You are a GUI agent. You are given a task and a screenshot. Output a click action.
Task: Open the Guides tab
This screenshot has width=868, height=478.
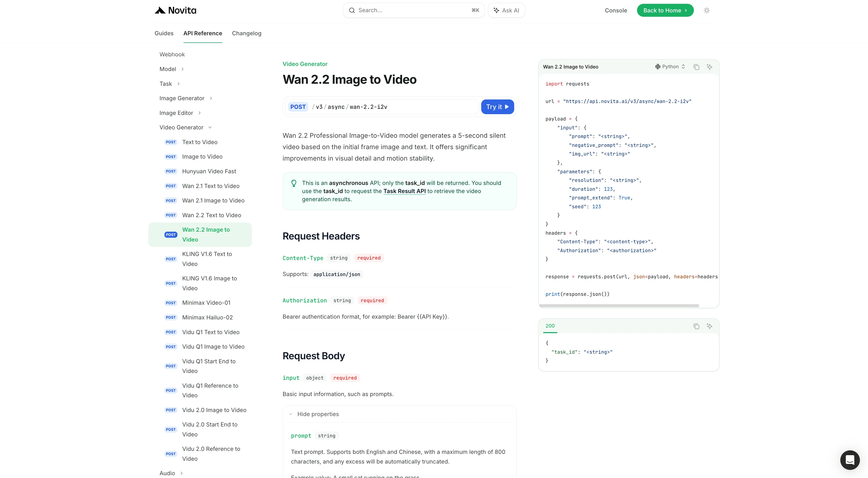pyautogui.click(x=164, y=33)
